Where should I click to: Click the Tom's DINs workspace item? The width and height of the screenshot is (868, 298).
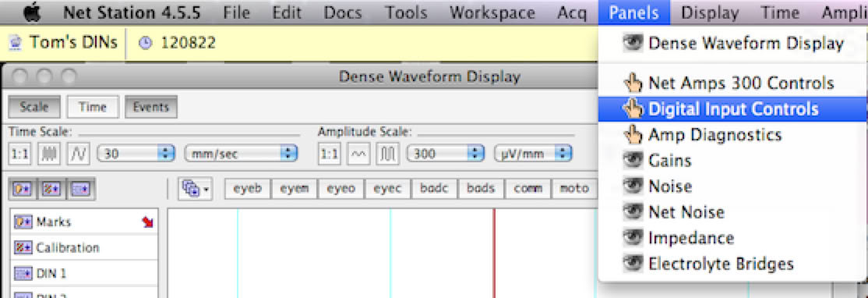coord(64,42)
